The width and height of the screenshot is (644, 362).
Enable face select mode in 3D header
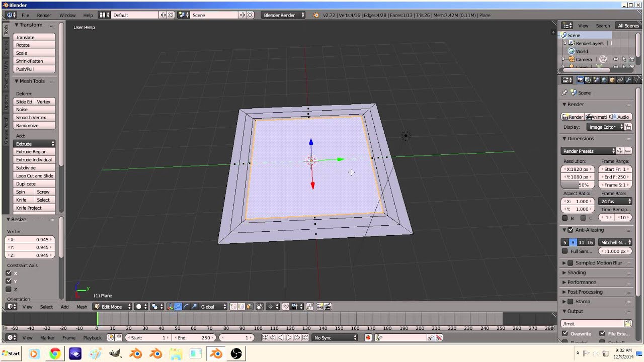[x=249, y=307]
